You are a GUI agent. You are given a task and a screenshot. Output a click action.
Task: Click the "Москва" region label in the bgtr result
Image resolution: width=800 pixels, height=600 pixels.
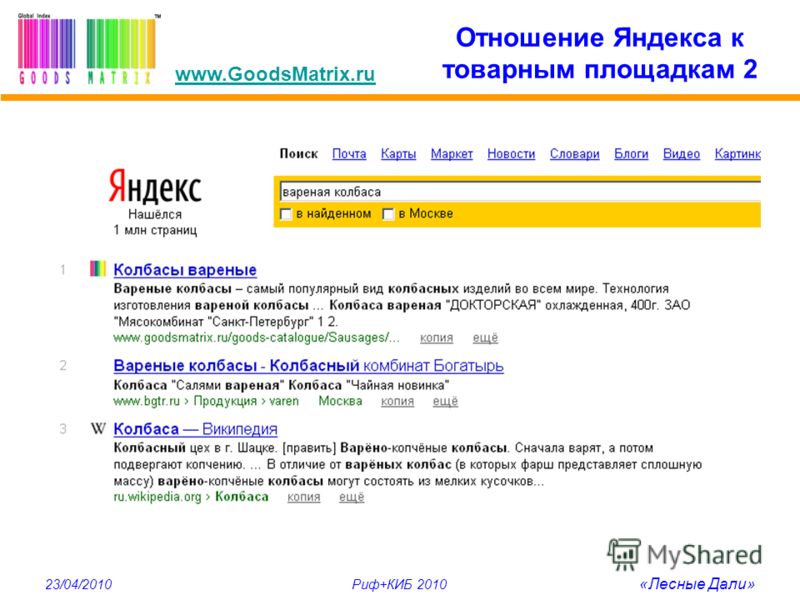tap(340, 401)
